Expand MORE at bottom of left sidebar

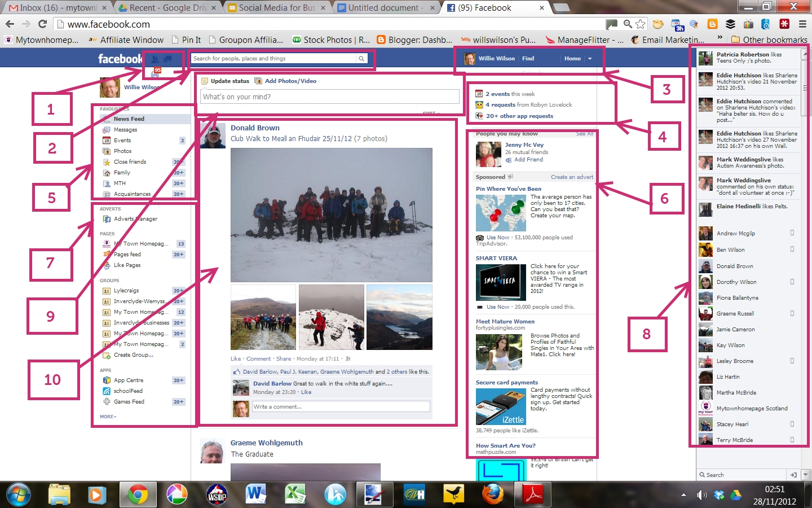coord(108,417)
